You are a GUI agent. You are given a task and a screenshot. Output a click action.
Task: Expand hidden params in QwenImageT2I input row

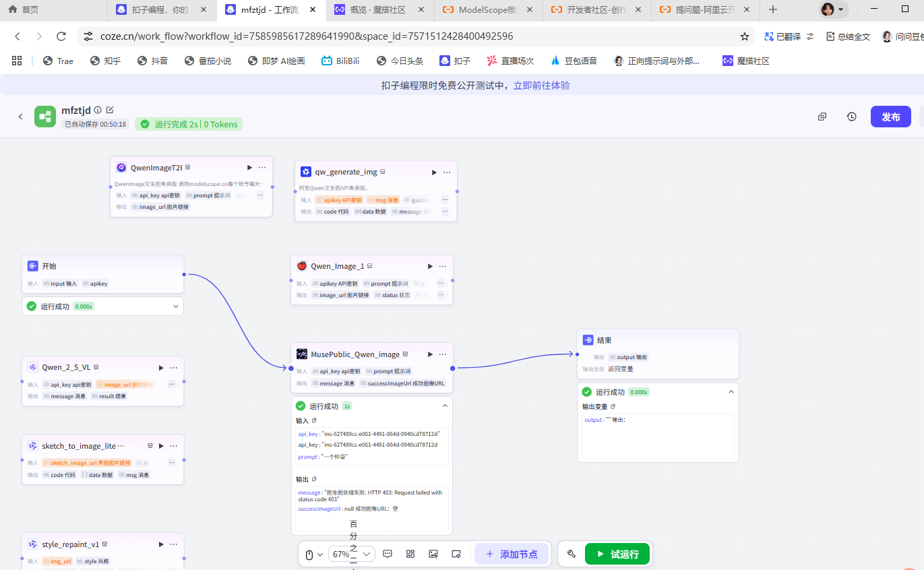click(260, 195)
